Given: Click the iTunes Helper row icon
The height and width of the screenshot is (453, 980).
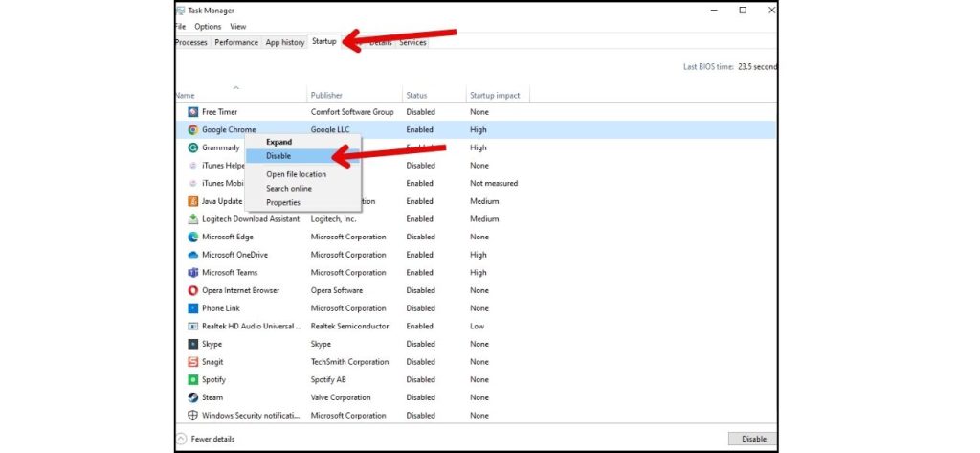Looking at the screenshot, I should coord(193,166).
